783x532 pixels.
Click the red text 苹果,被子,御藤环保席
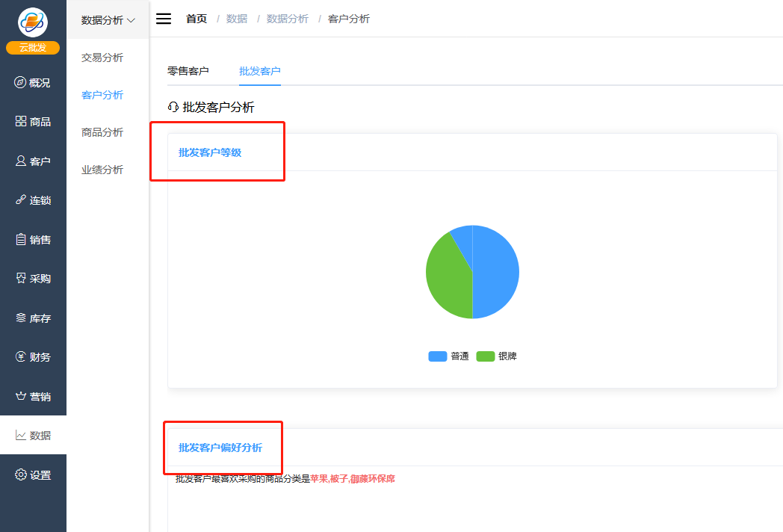tap(353, 478)
